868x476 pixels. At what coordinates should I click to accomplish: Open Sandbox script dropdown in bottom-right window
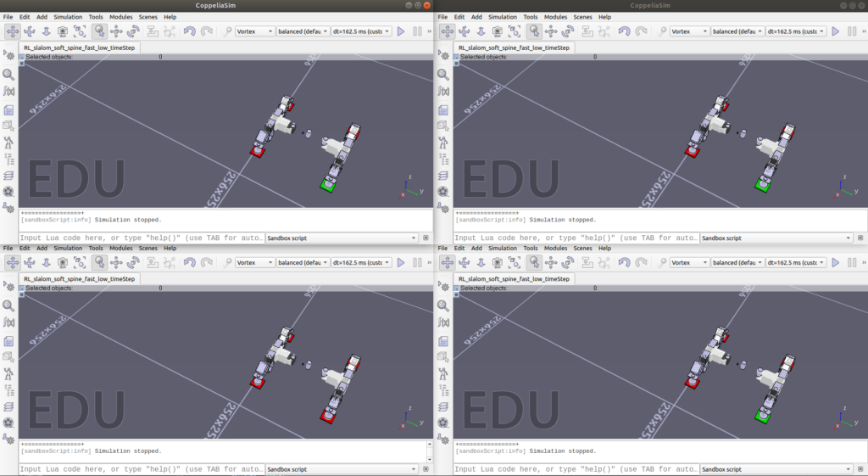tap(776, 469)
